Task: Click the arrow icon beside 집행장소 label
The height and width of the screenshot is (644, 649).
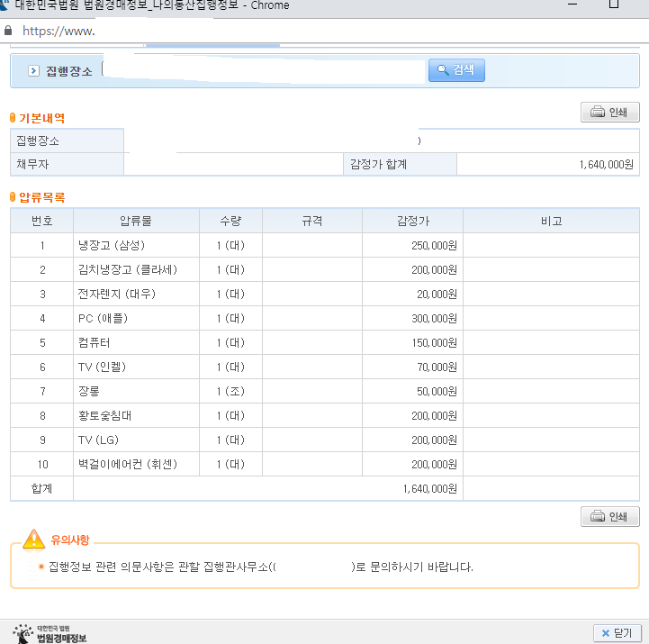Action: [x=33, y=71]
